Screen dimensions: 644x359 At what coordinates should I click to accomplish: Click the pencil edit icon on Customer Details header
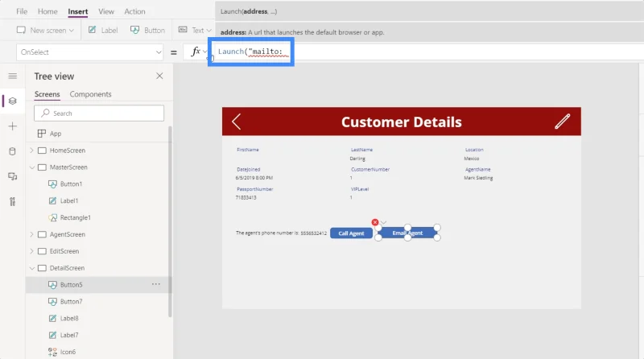[562, 122]
